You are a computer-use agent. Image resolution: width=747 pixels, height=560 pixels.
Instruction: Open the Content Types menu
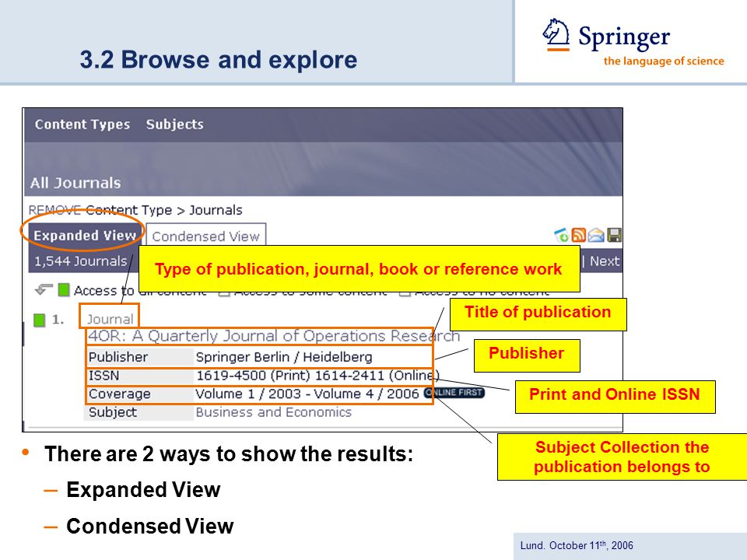point(82,124)
